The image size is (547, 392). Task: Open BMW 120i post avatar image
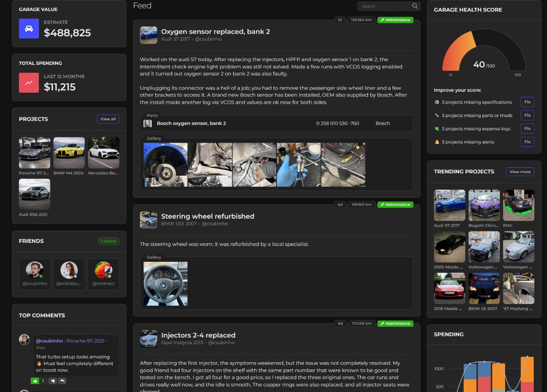148,220
